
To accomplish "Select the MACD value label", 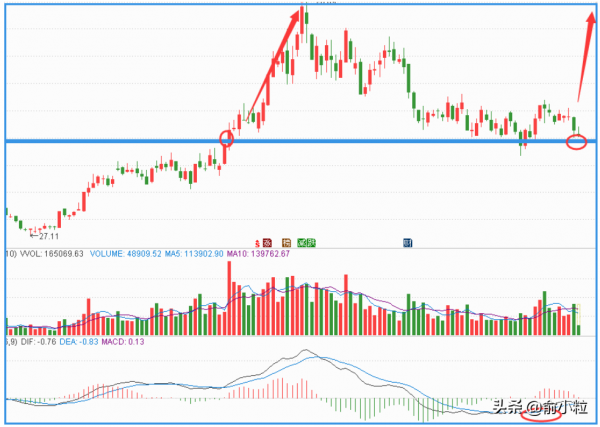I will click(x=118, y=342).
